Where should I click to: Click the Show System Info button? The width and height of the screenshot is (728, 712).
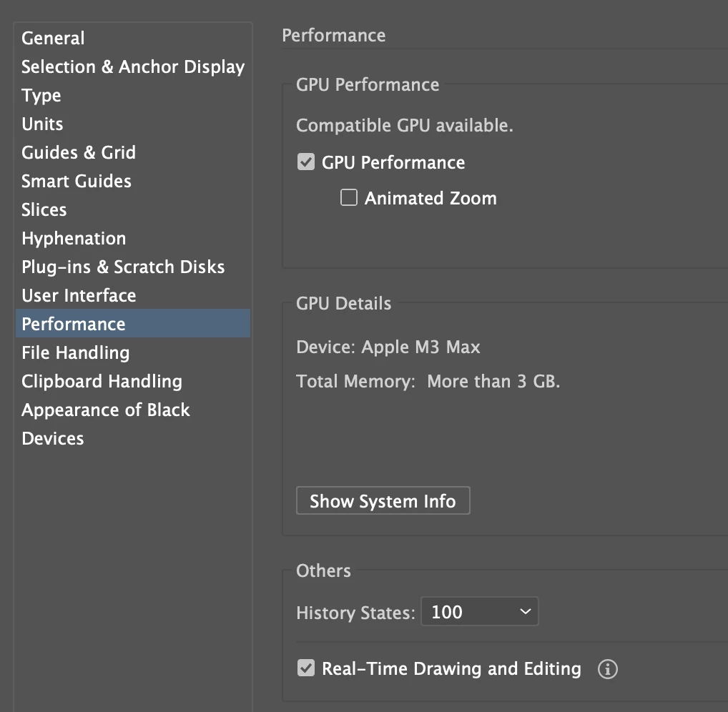point(383,501)
